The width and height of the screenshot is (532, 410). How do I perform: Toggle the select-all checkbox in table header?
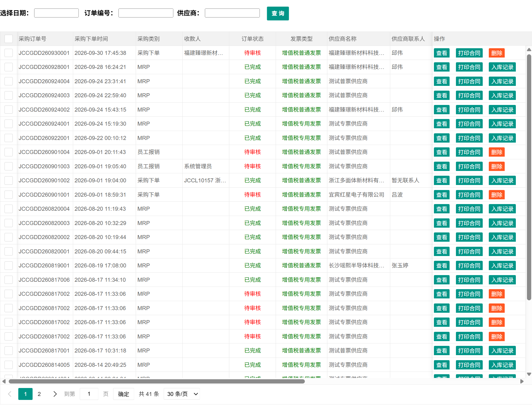click(8, 39)
